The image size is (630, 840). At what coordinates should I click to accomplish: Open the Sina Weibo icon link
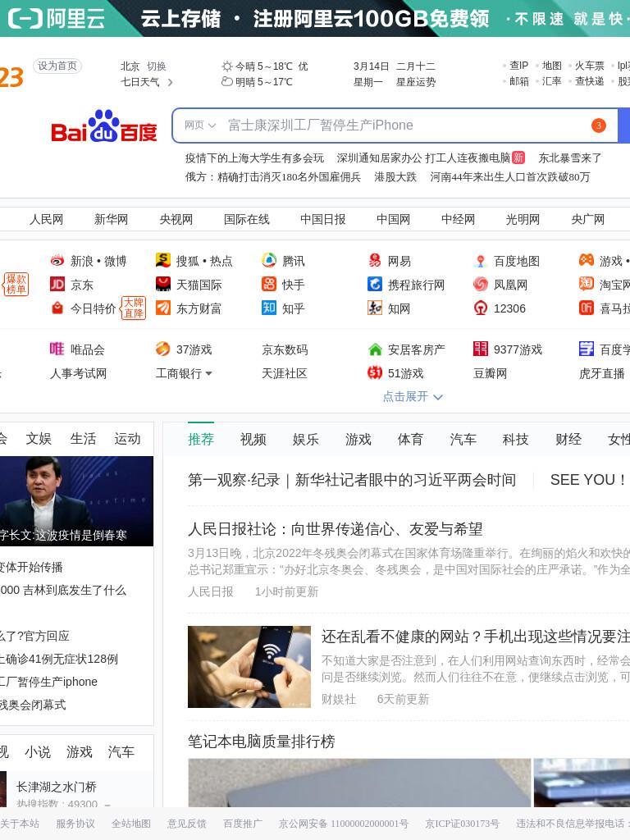(x=57, y=261)
